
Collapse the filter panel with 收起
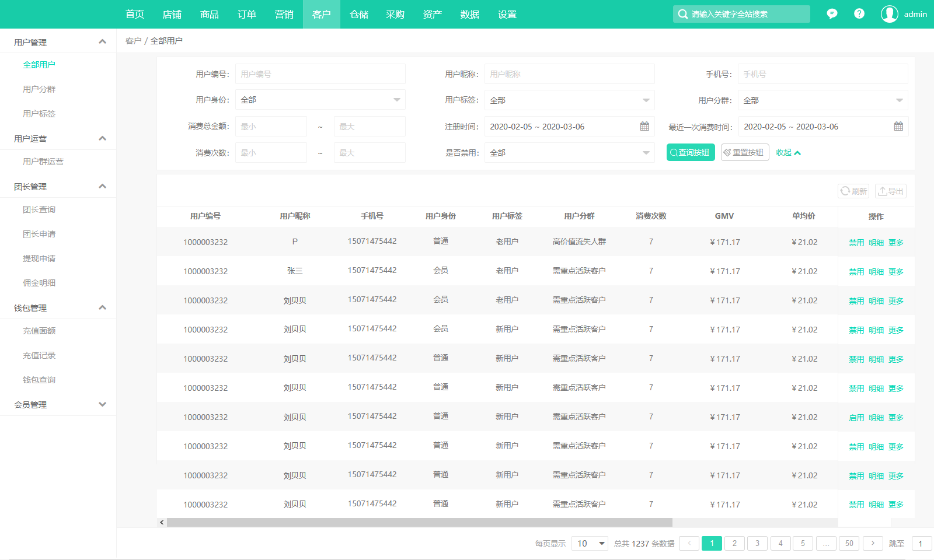click(x=788, y=152)
